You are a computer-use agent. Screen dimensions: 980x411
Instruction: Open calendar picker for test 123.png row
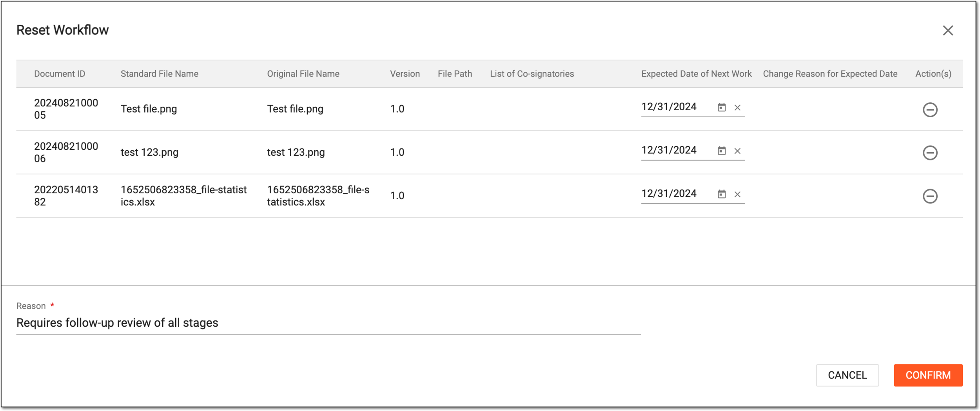(721, 151)
